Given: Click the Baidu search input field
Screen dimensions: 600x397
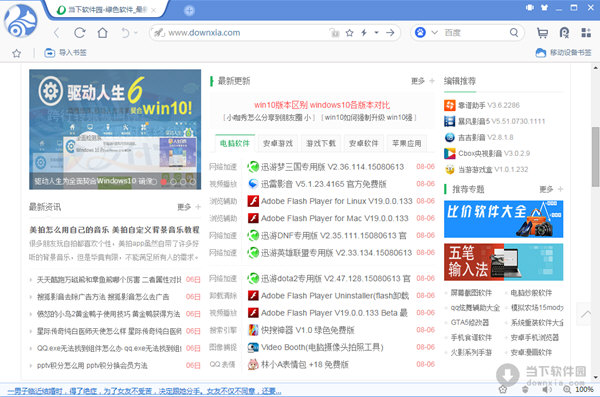Looking at the screenshot, I should (x=474, y=33).
